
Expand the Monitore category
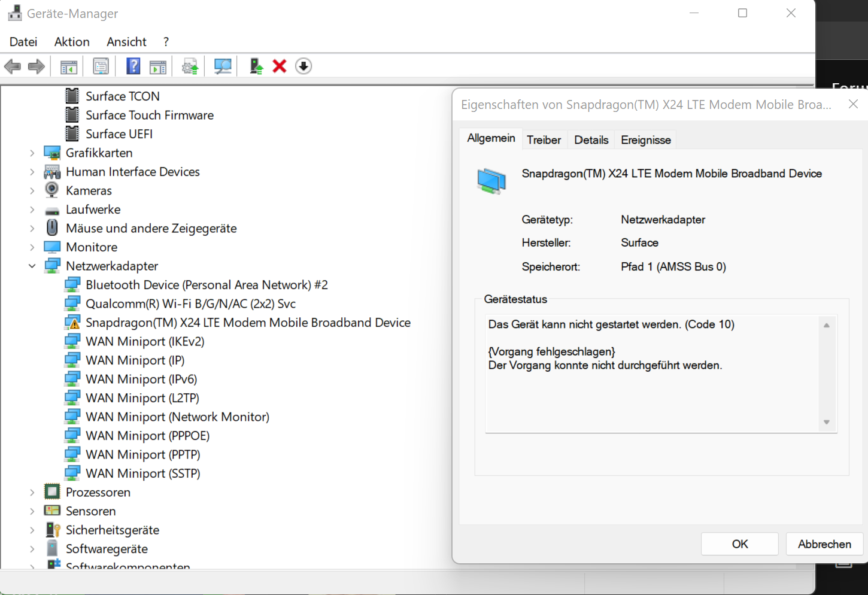click(32, 247)
